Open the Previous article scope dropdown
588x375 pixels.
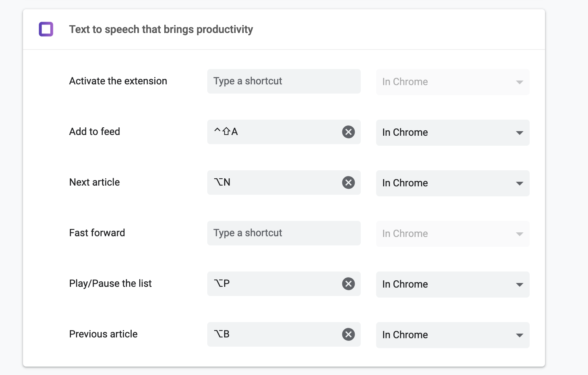click(453, 335)
